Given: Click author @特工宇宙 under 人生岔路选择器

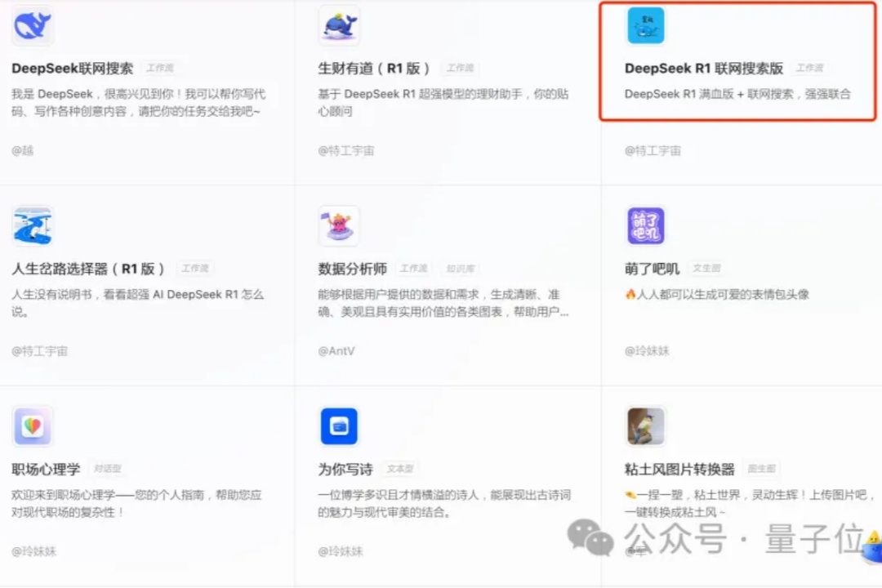Looking at the screenshot, I should 39,350.
